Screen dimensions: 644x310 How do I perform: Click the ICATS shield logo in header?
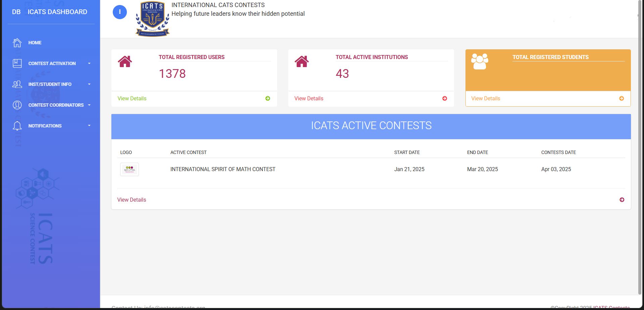click(152, 19)
